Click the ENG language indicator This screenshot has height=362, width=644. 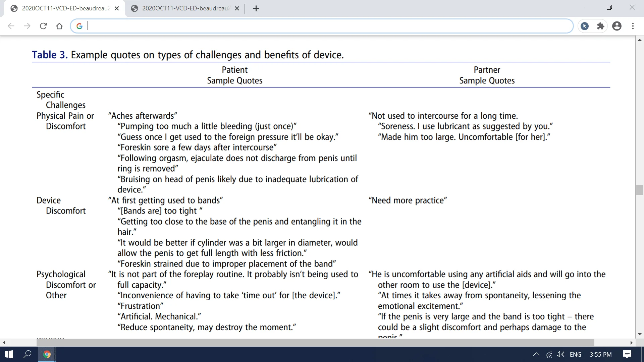[576, 354]
